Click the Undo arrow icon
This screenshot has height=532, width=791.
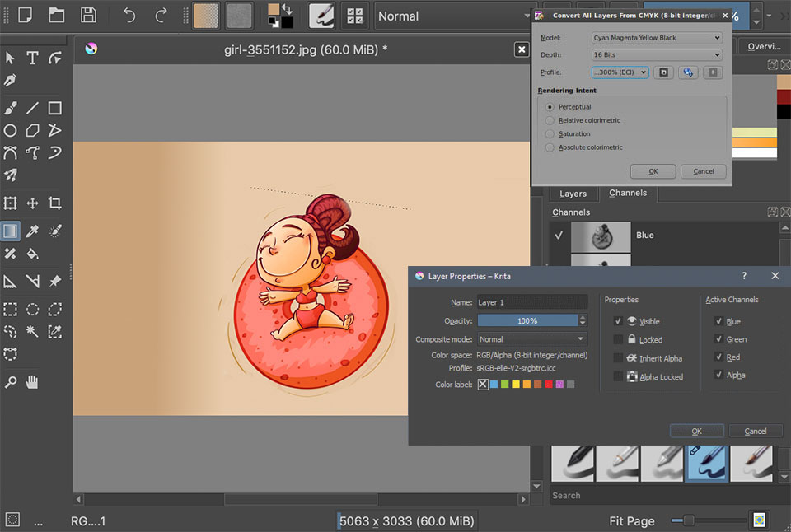tap(129, 15)
